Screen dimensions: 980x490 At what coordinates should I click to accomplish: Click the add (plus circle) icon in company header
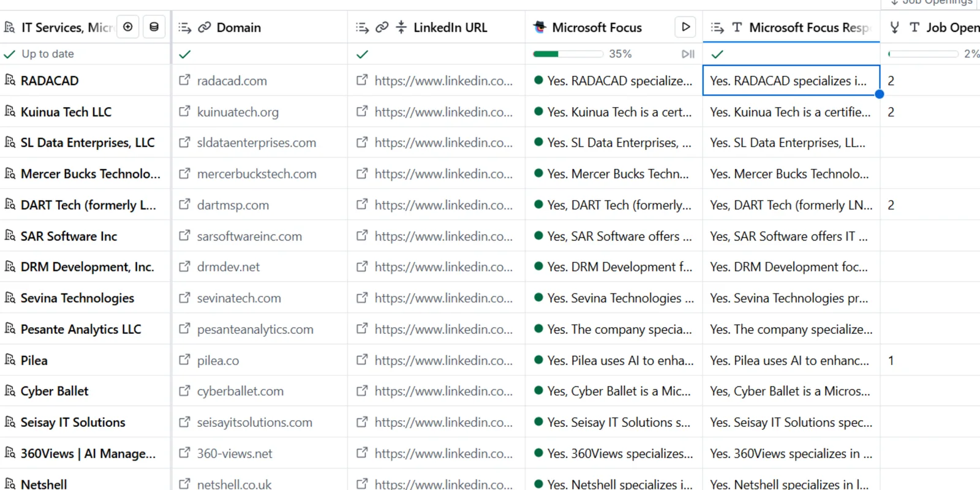[x=128, y=27]
